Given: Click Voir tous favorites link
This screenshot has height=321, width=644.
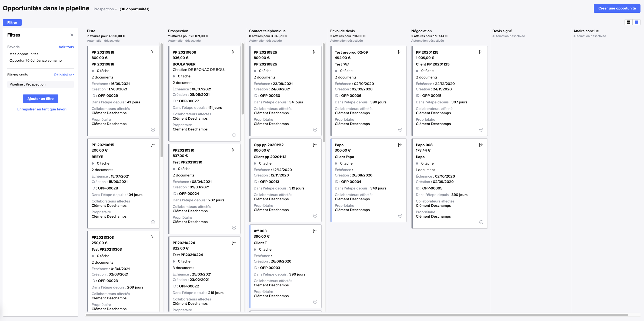Looking at the screenshot, I should (x=66, y=47).
